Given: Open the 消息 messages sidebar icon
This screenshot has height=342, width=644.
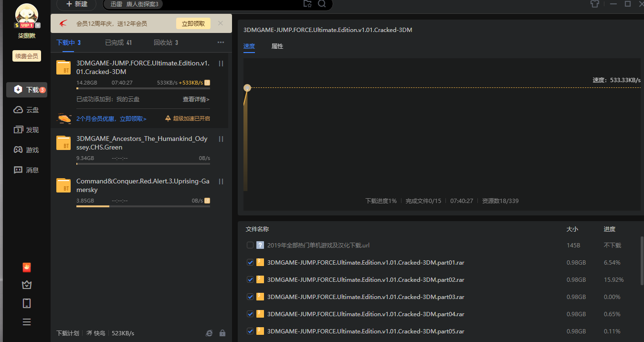Looking at the screenshot, I should (x=26, y=170).
